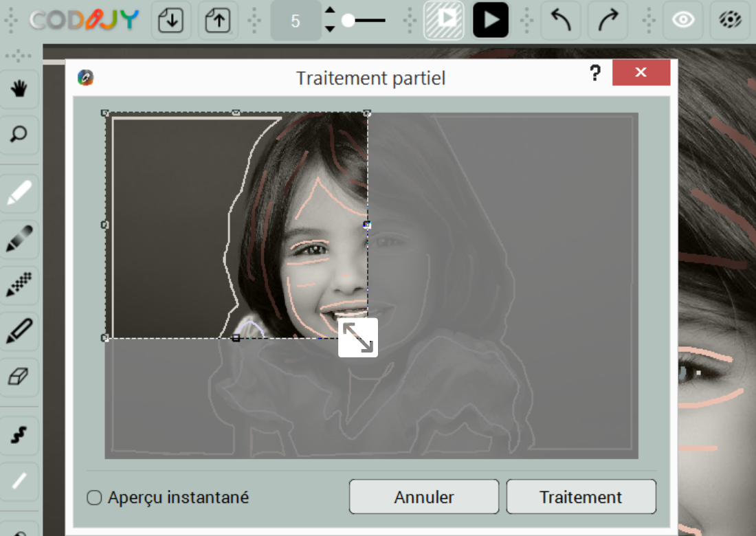Select the gradient pen tool
The image size is (756, 536).
tap(19, 238)
